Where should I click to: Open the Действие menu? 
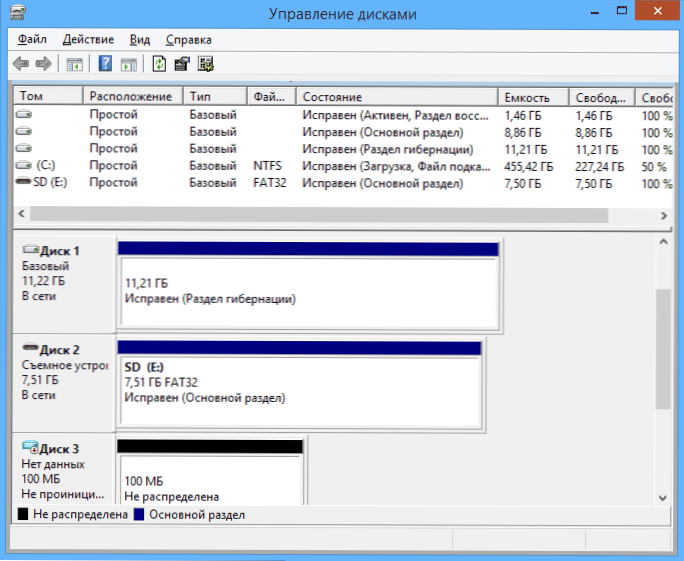(88, 39)
